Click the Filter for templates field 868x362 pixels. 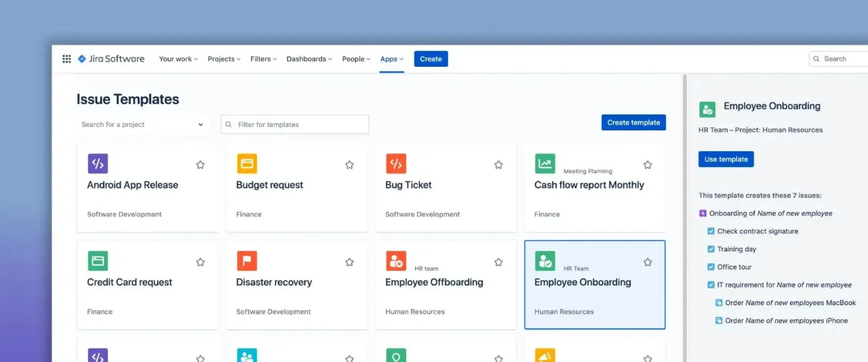(295, 124)
